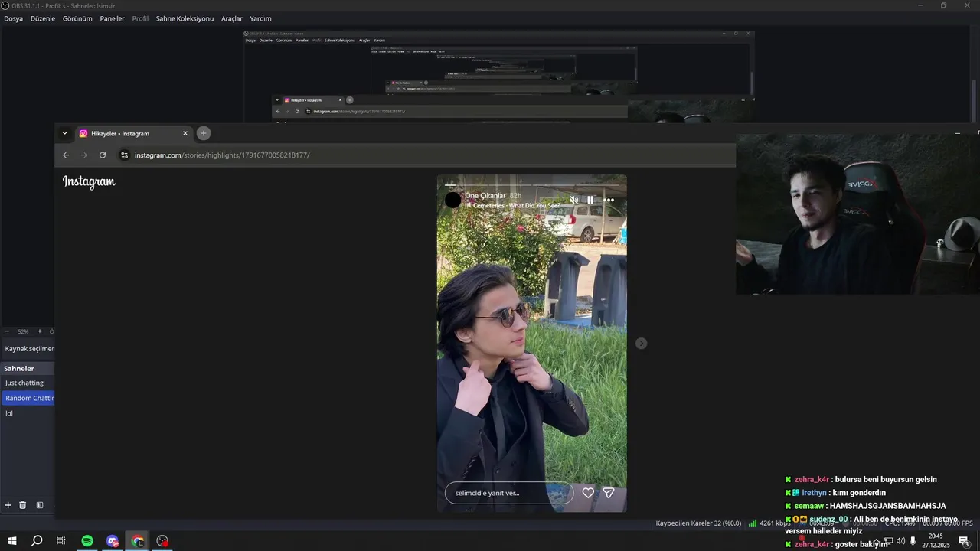Viewport: 980px width, 551px height.
Task: Click the Instagram logo in the page header
Action: (89, 181)
